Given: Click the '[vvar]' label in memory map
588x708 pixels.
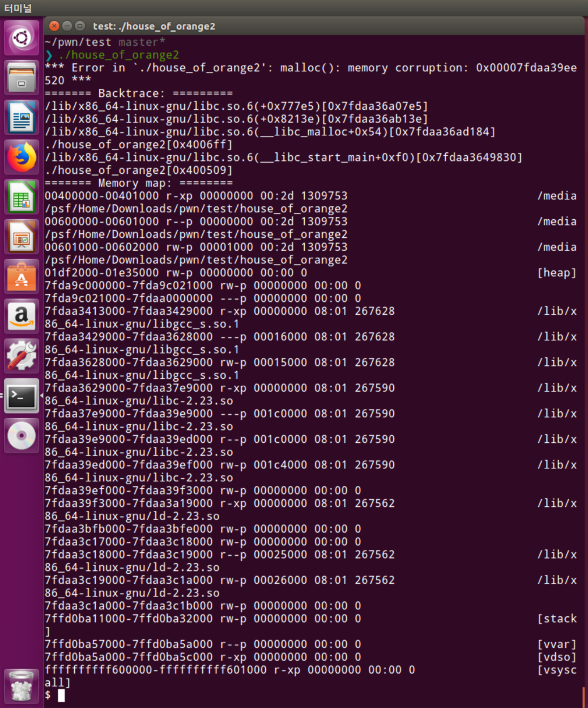Looking at the screenshot, I should point(557,645).
